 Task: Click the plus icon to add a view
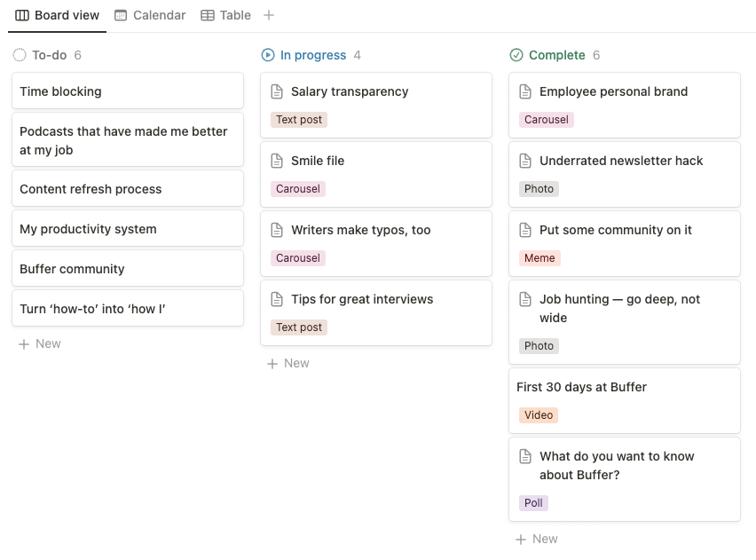[269, 15]
